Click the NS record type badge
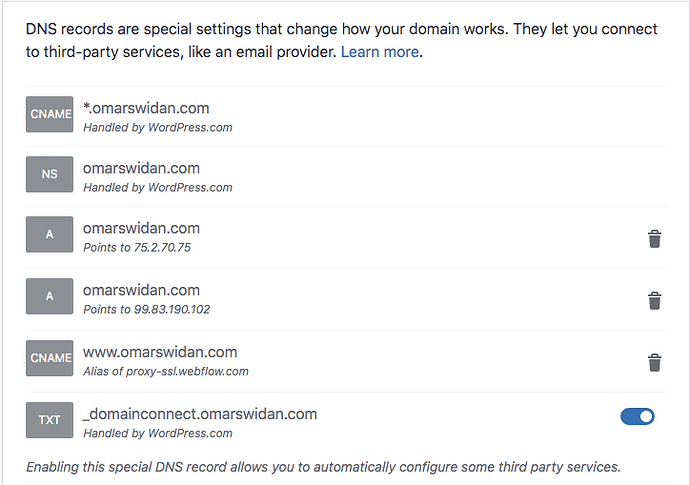This screenshot has width=690, height=485. click(49, 174)
